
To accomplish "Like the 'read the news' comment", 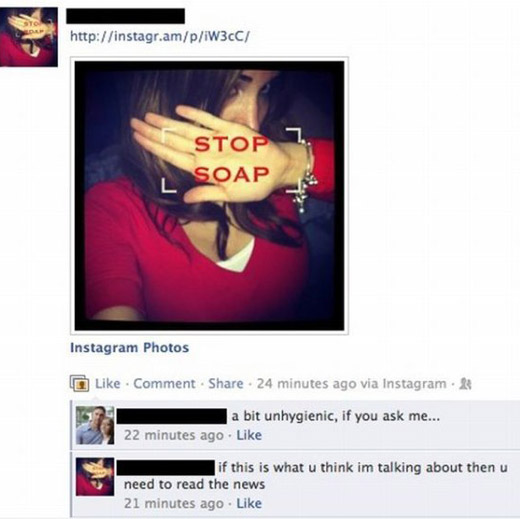I will 249,503.
